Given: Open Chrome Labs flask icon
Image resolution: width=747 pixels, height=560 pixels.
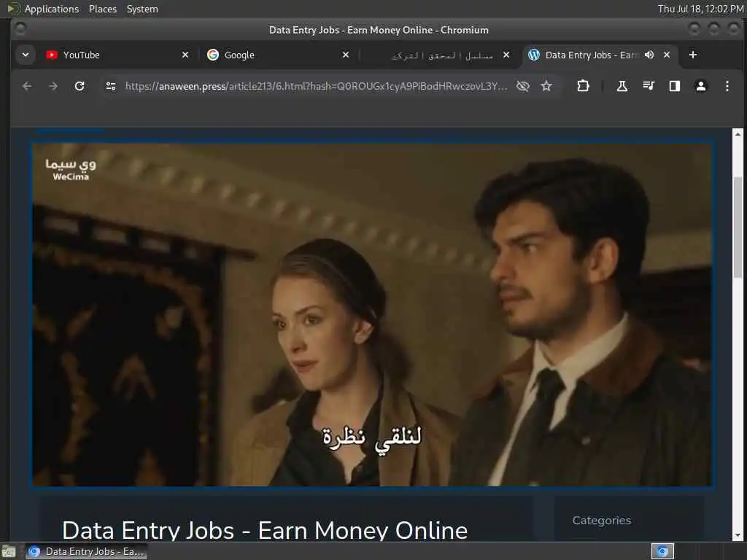Looking at the screenshot, I should click(622, 86).
